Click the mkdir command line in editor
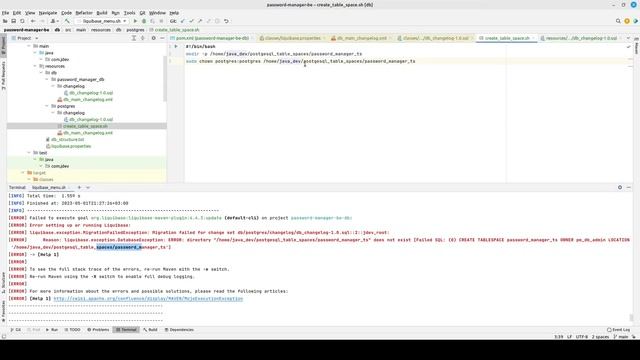Viewport: 640px width, 360px height. point(273,54)
